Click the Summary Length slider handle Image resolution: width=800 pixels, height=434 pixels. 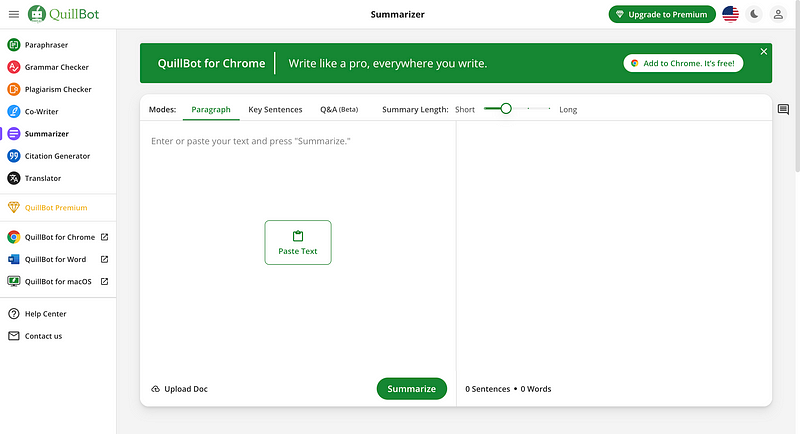point(506,109)
